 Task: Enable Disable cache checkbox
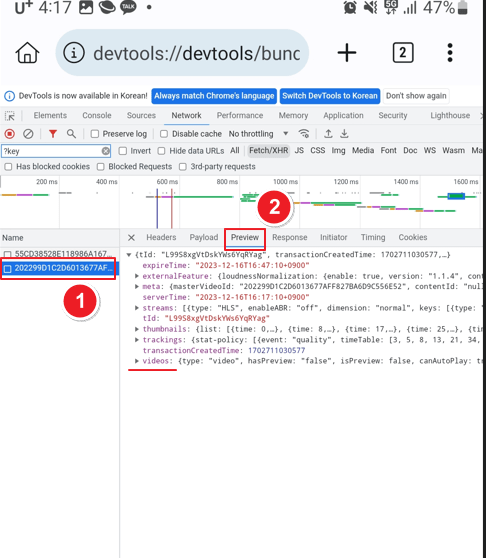pos(164,134)
